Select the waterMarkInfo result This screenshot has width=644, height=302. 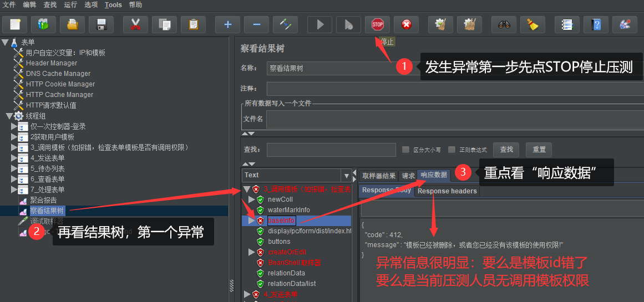(x=289, y=209)
